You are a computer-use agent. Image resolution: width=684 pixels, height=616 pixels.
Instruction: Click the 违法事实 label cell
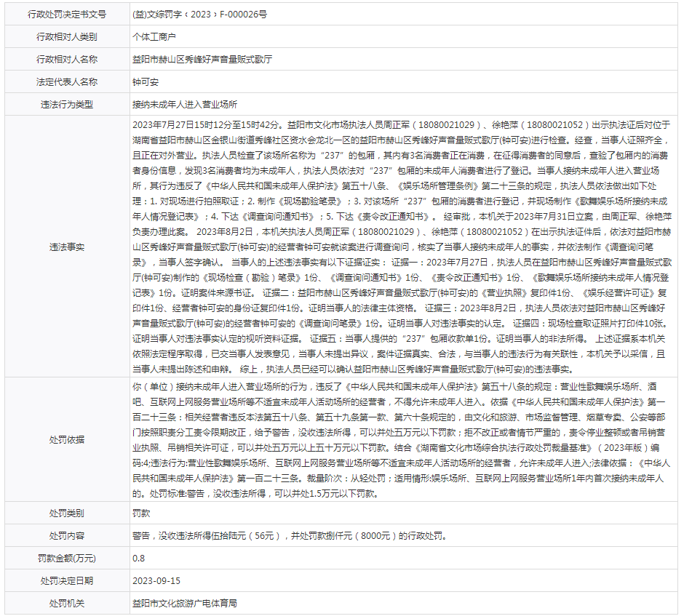pyautogui.click(x=66, y=247)
